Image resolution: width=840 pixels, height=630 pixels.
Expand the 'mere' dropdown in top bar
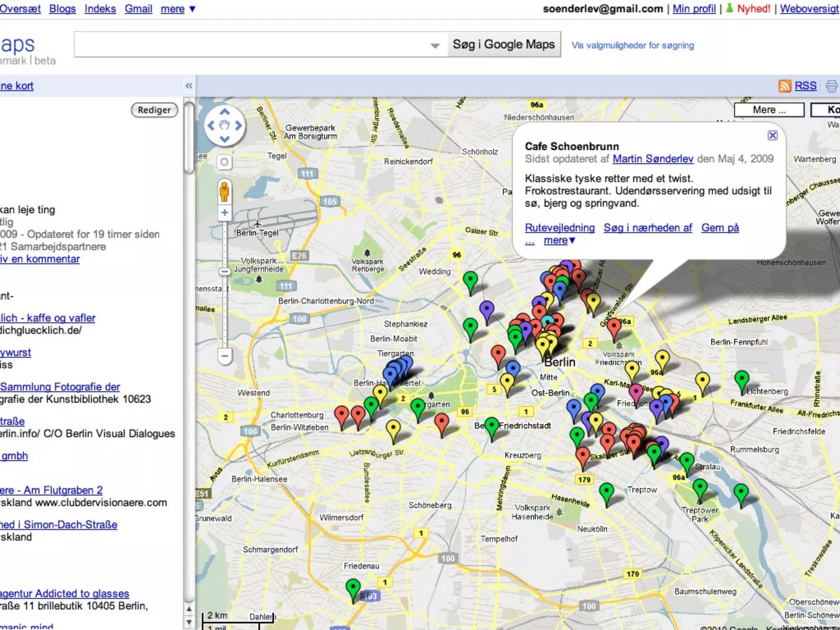pyautogui.click(x=178, y=9)
